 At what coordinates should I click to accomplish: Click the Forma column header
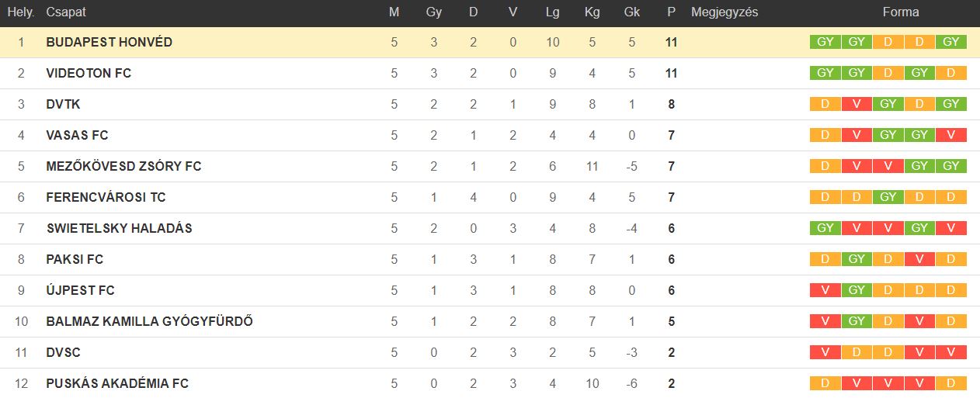(x=901, y=12)
